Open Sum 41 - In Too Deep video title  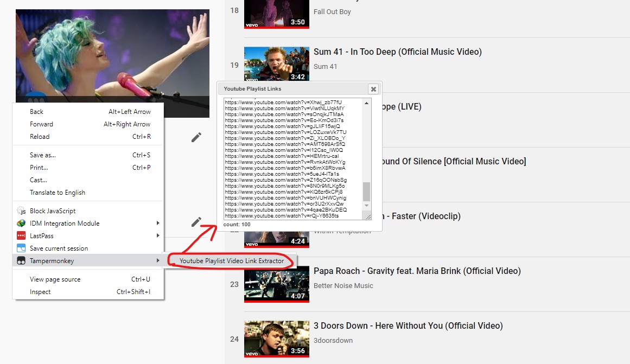tap(397, 52)
